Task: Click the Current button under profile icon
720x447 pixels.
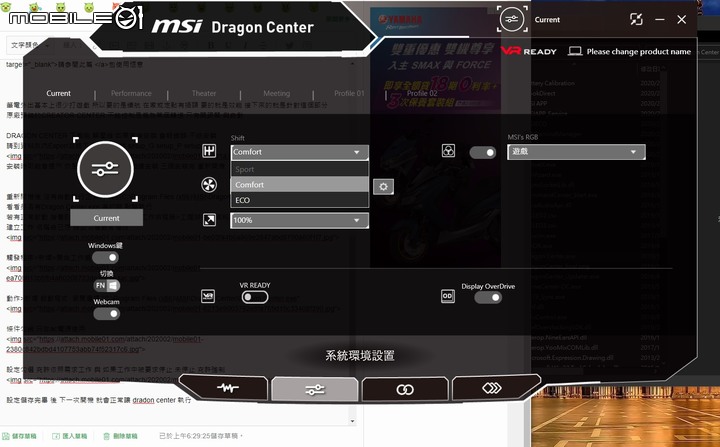Action: pos(107,218)
